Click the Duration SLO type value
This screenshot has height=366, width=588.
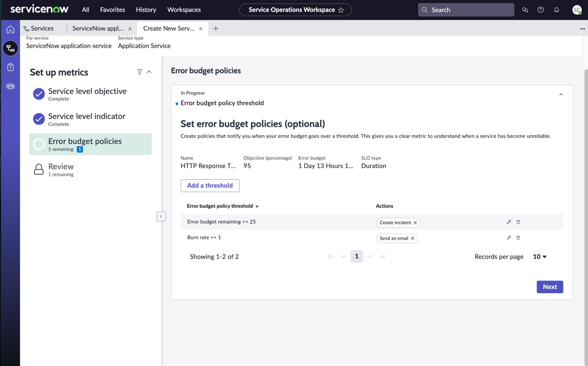[374, 166]
